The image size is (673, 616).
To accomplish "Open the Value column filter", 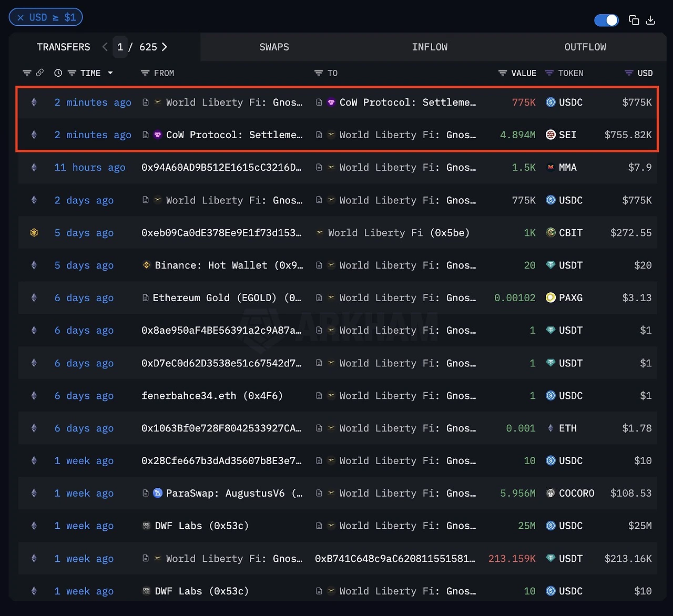I will point(503,73).
